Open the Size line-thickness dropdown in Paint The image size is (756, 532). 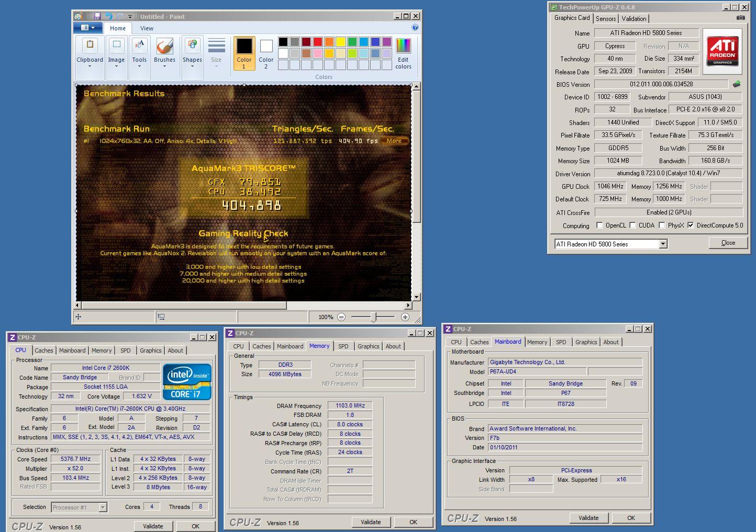(x=216, y=58)
